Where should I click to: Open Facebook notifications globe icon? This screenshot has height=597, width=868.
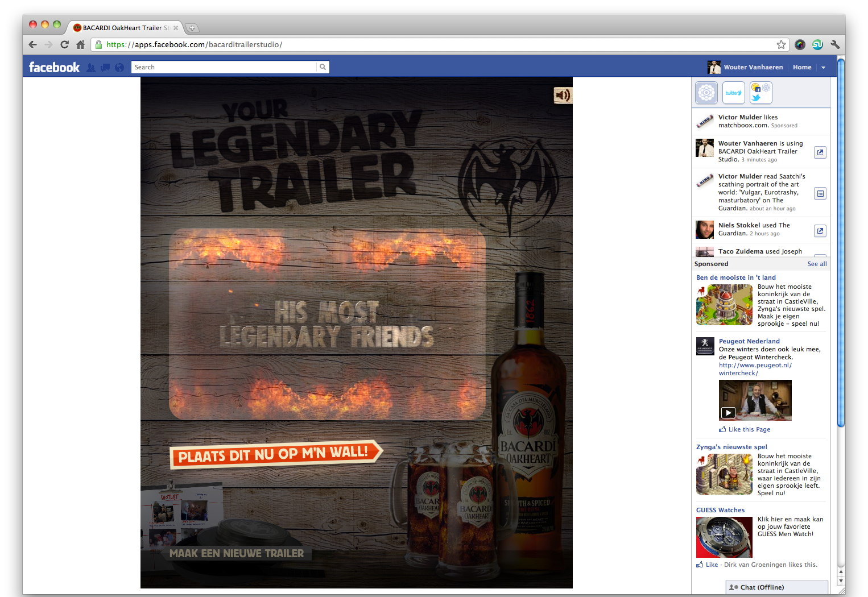(x=119, y=67)
